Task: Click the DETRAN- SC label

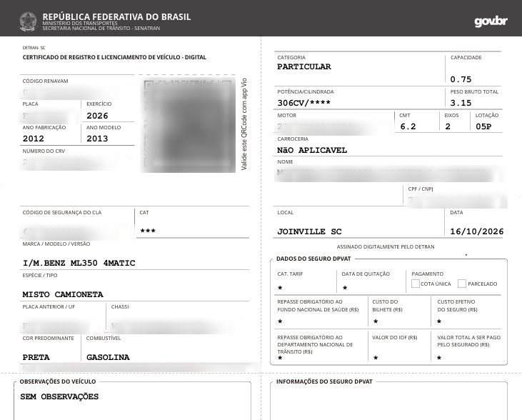Action: (x=34, y=48)
